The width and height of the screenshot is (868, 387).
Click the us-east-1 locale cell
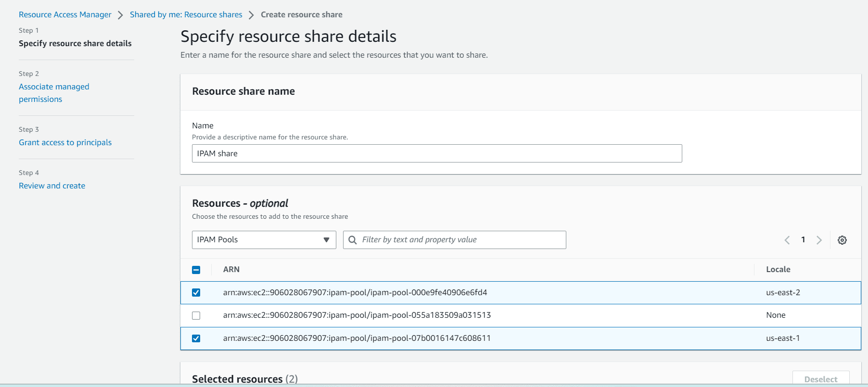point(783,338)
